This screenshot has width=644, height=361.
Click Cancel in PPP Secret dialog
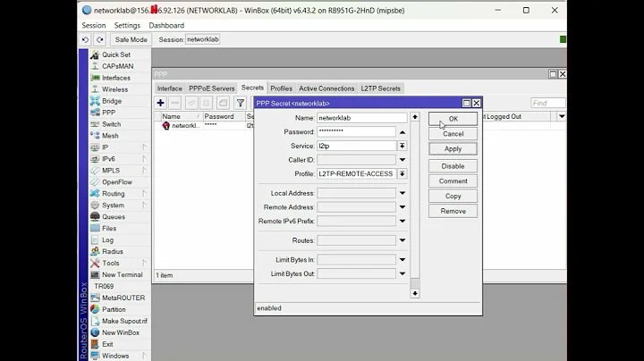[x=453, y=134]
